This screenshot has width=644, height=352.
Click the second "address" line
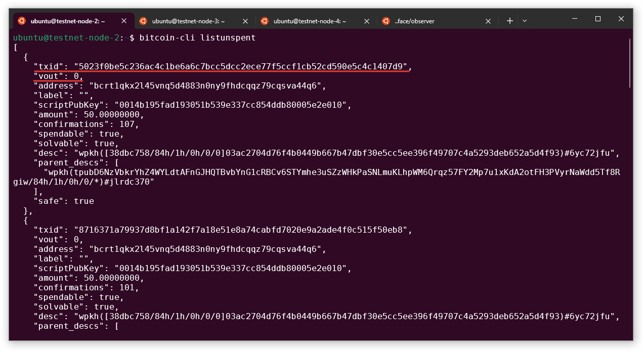[180, 249]
